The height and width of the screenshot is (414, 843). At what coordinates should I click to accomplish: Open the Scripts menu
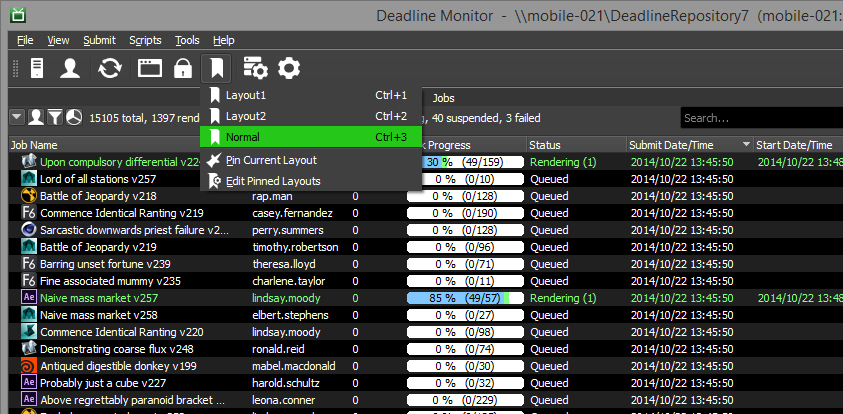pyautogui.click(x=144, y=40)
